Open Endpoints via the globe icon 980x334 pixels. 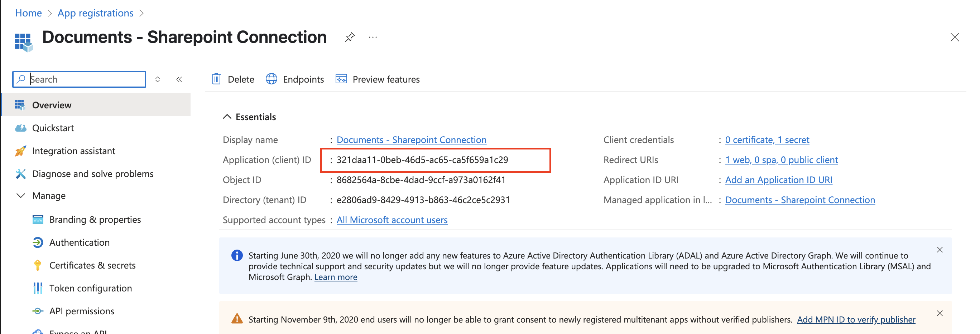[x=271, y=79]
